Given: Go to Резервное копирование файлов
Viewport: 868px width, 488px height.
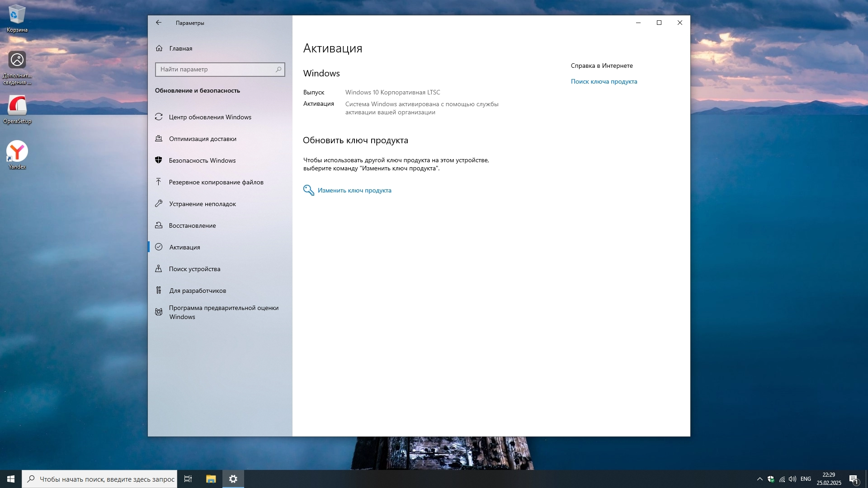Looking at the screenshot, I should pyautogui.click(x=216, y=182).
